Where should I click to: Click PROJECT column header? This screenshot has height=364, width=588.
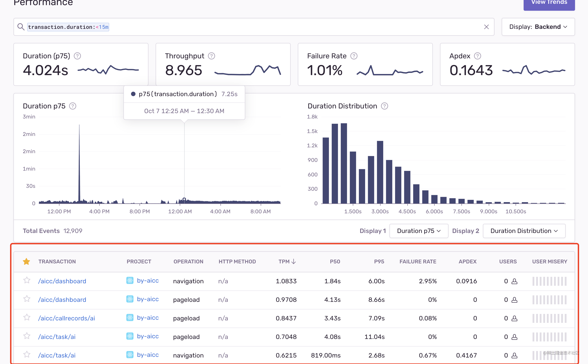139,261
